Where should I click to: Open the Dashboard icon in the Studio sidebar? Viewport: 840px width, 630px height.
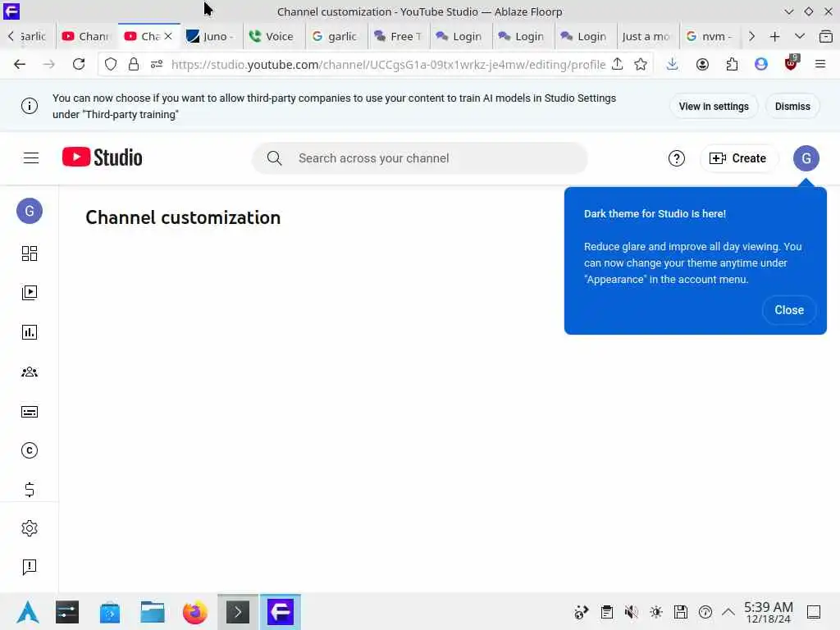click(x=30, y=253)
